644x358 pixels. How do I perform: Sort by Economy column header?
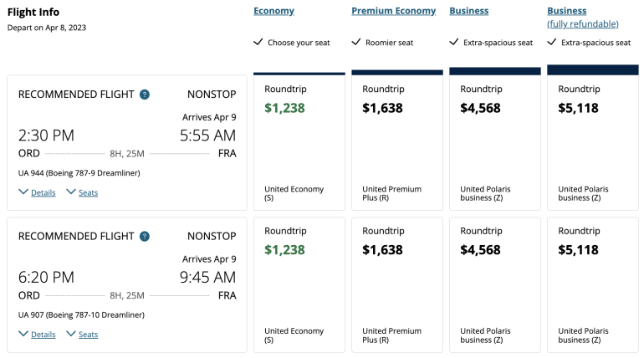[x=273, y=11]
